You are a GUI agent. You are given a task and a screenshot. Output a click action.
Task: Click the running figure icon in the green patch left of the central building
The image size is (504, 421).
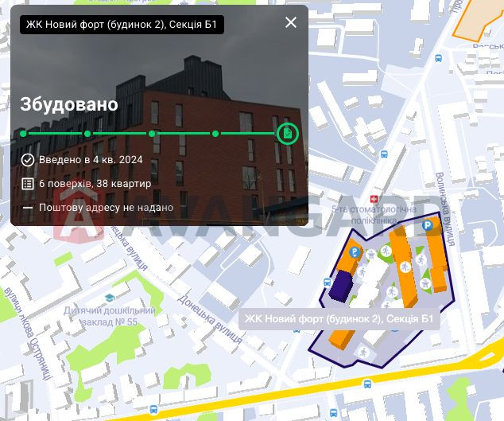pos(386,251)
